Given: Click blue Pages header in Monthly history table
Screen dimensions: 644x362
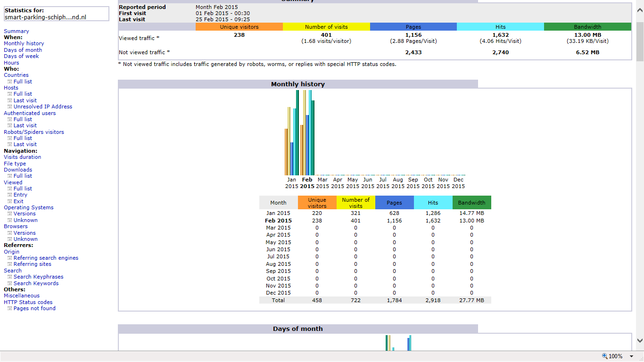Looking at the screenshot, I should 394,203.
